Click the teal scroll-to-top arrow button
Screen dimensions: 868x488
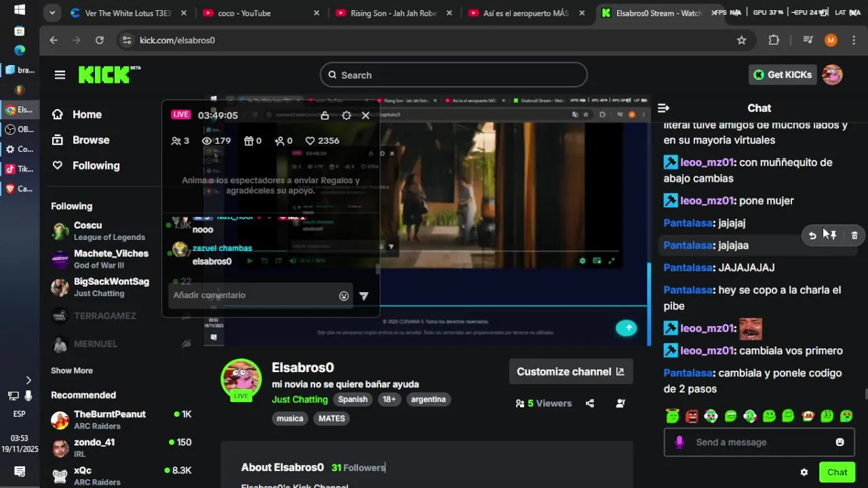[x=627, y=328]
